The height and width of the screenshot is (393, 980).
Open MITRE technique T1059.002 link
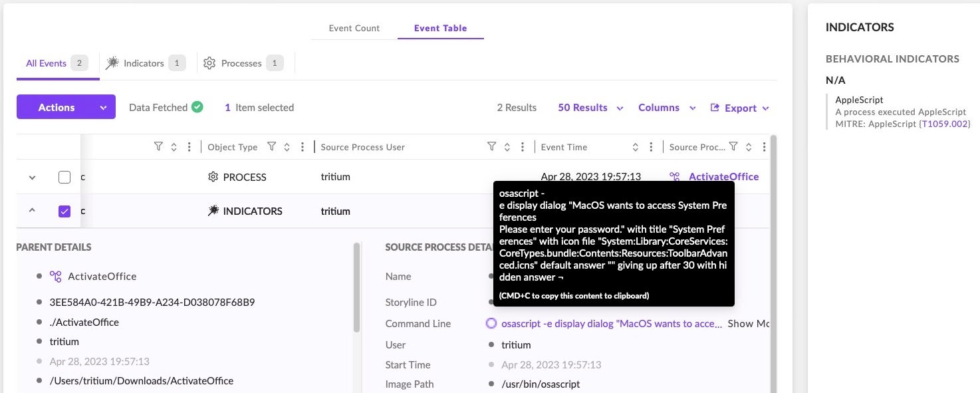point(945,124)
